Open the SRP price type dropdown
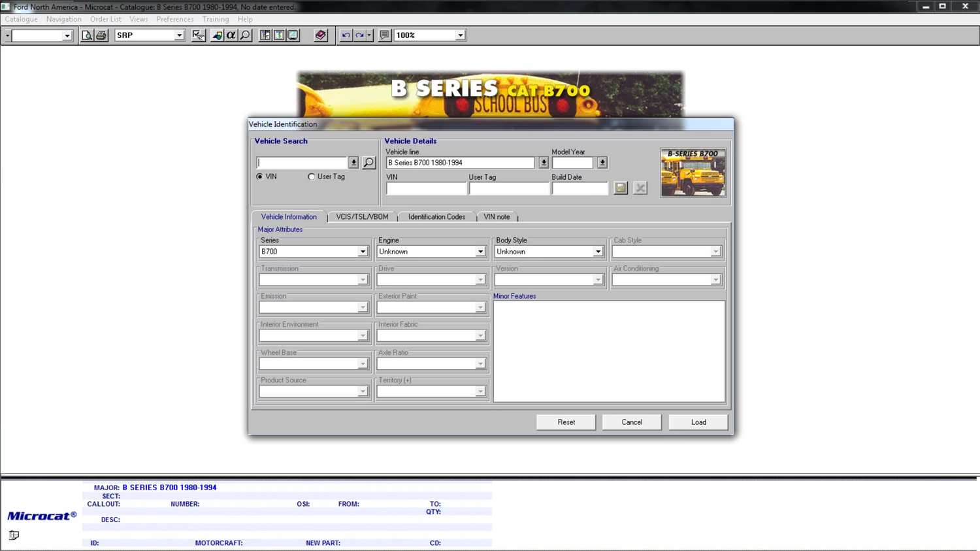 pyautogui.click(x=179, y=35)
